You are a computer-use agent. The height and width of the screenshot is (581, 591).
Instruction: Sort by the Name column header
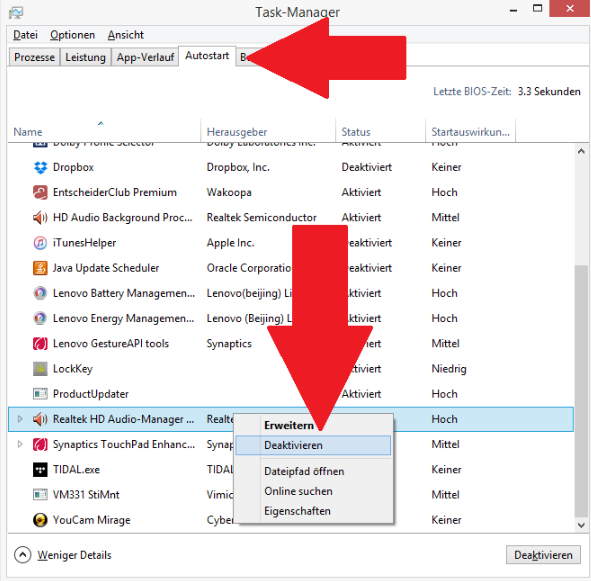point(104,132)
